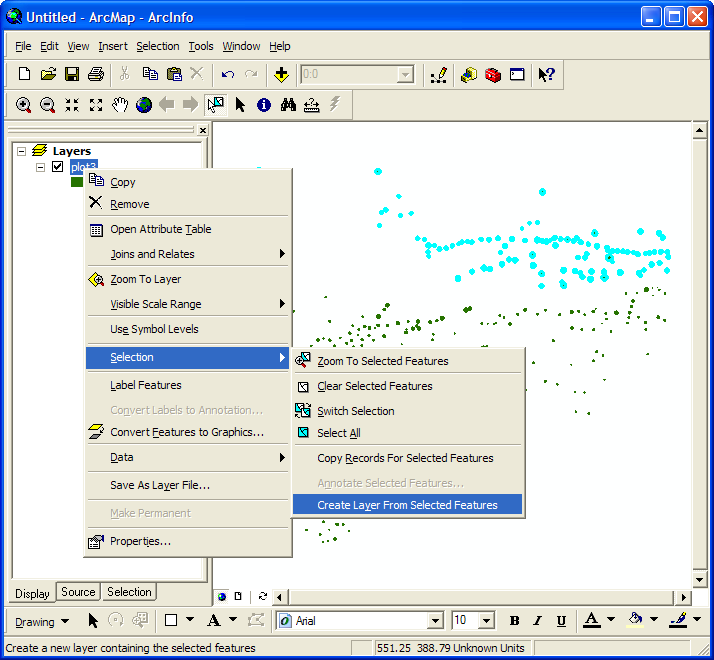The image size is (714, 660).
Task: Click the New Map File icon
Action: [x=25, y=74]
